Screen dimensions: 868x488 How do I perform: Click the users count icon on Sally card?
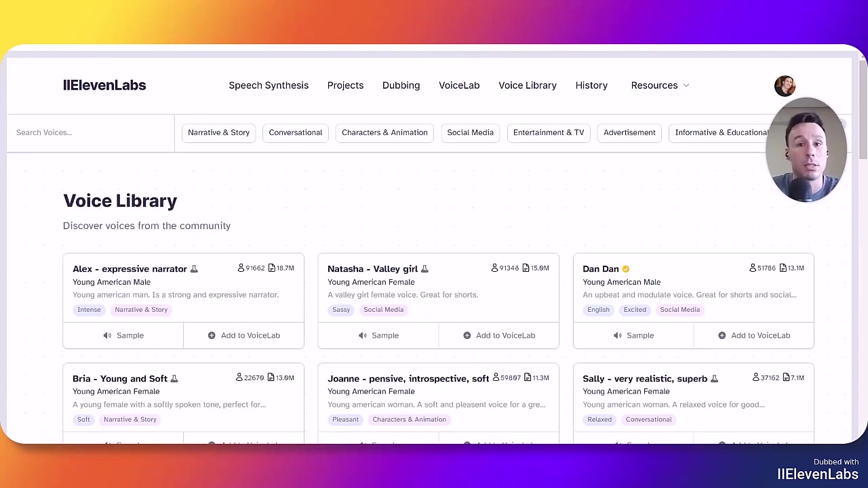[755, 378]
